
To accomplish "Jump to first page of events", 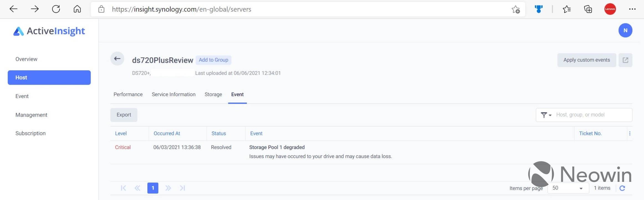I will point(123,188).
